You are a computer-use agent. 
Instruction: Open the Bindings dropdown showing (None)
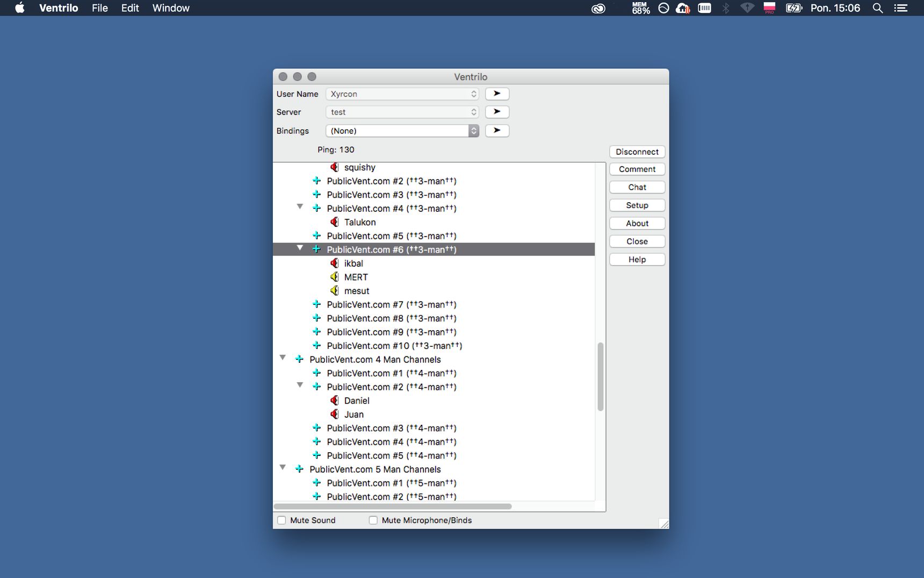(402, 131)
